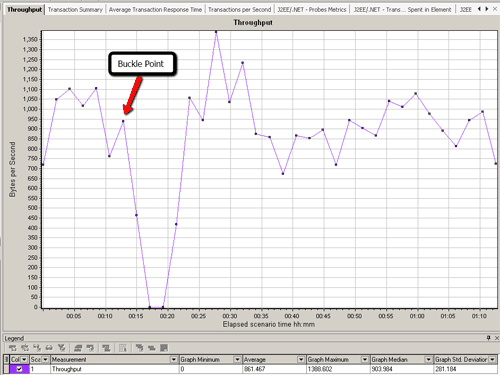
Task: Switch to Transaction Summary tab
Action: (x=75, y=10)
